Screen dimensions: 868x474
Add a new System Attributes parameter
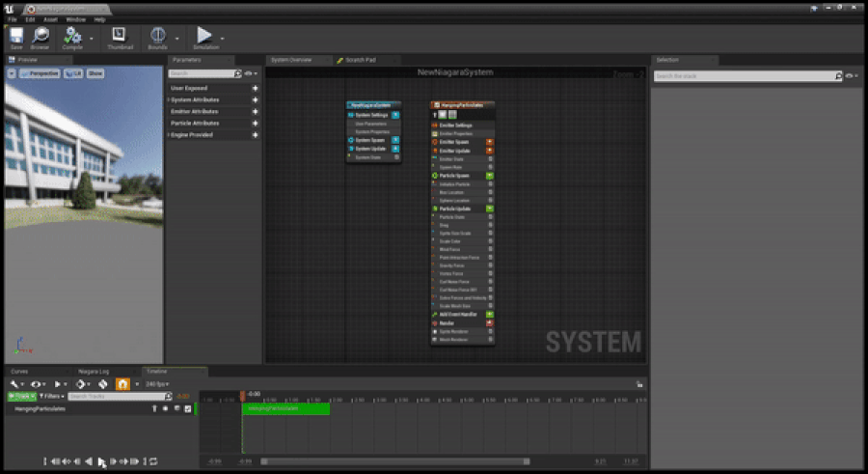click(256, 99)
